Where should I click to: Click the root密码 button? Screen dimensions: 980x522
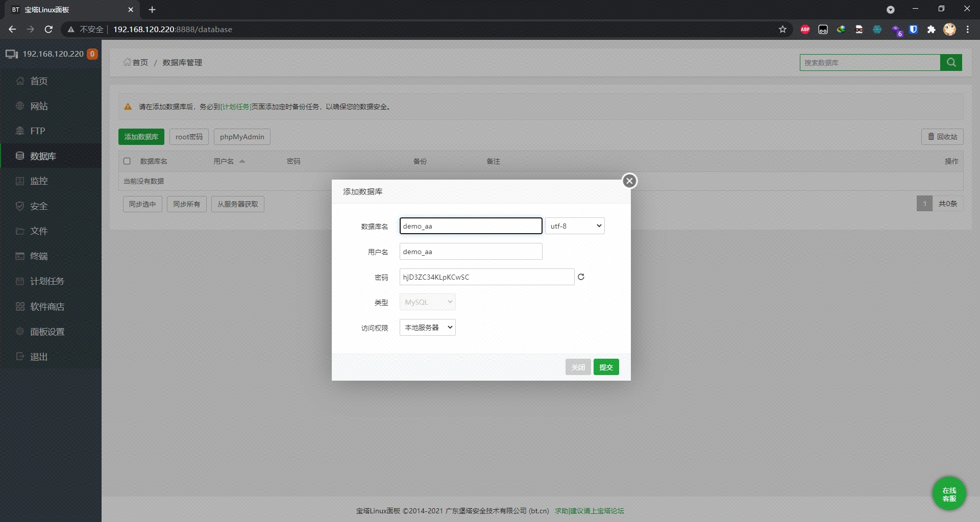189,137
